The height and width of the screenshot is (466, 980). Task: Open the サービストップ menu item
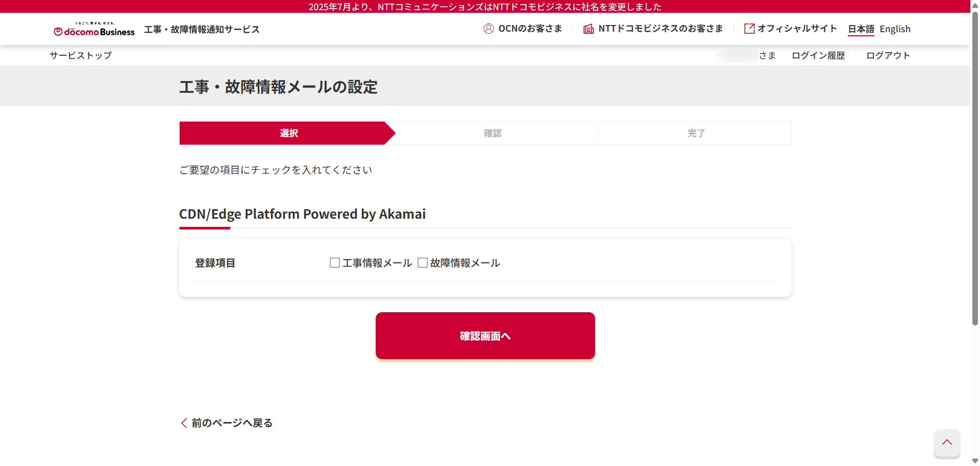[x=81, y=55]
